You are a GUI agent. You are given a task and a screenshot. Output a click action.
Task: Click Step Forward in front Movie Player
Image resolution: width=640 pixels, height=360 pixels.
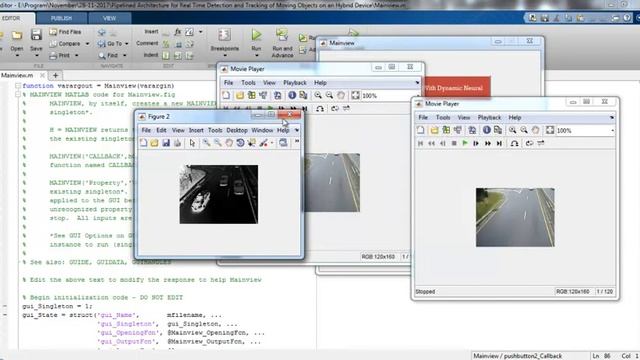tap(476, 143)
